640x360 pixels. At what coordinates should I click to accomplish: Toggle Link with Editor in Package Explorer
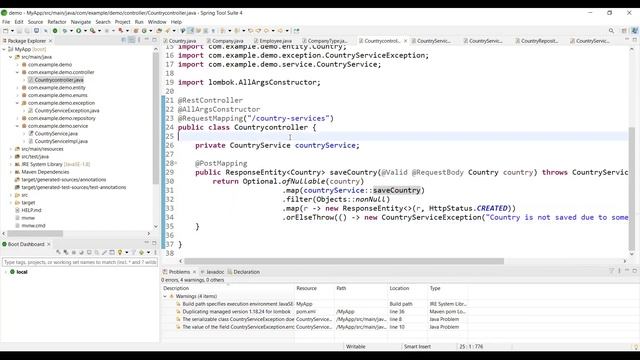(x=131, y=40)
